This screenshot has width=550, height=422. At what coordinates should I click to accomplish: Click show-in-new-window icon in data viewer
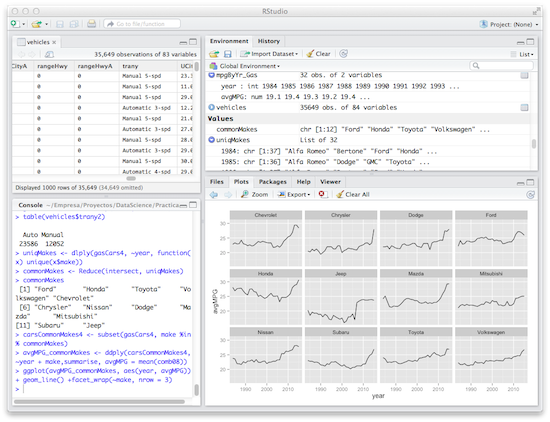coord(49,54)
